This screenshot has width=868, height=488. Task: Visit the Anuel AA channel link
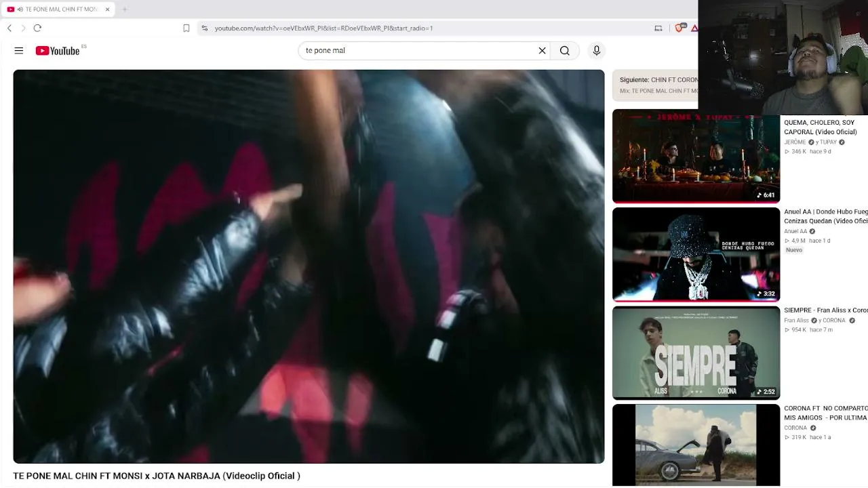795,231
